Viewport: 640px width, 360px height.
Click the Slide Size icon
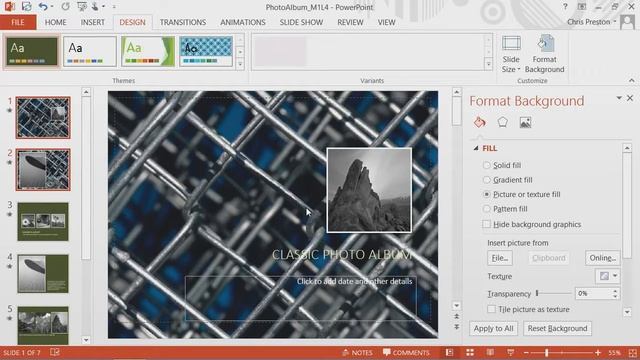511,44
